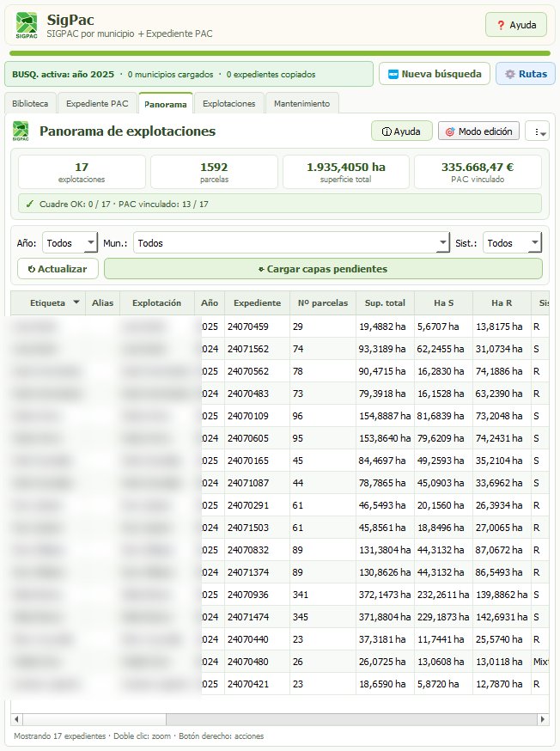
Task: Sort by the Explotación column header
Action: 157,302
